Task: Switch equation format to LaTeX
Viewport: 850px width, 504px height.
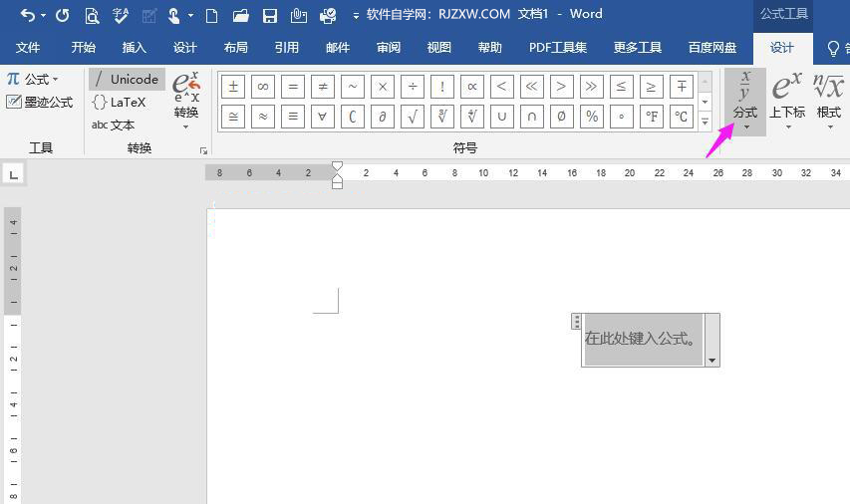Action: [x=120, y=102]
